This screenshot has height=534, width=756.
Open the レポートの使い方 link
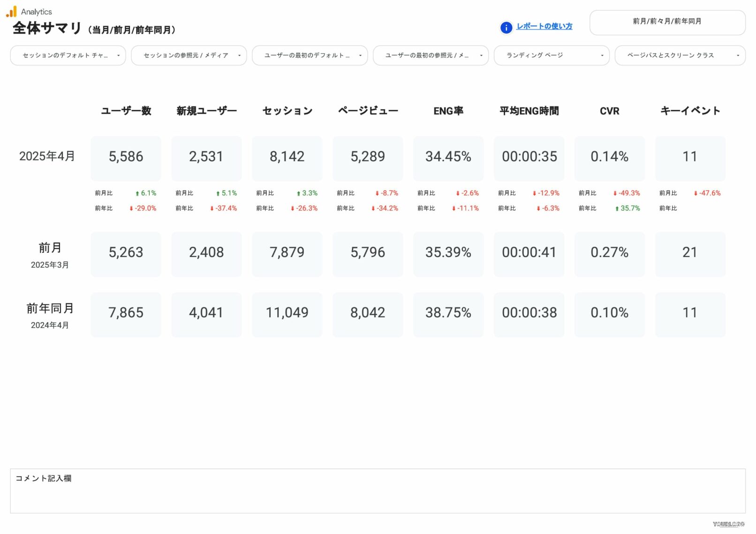pyautogui.click(x=544, y=26)
